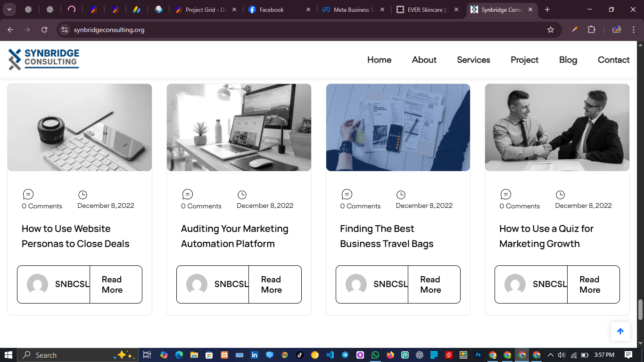Select the Blog navigation menu item
Viewport: 644px width, 362px height.
click(x=568, y=60)
